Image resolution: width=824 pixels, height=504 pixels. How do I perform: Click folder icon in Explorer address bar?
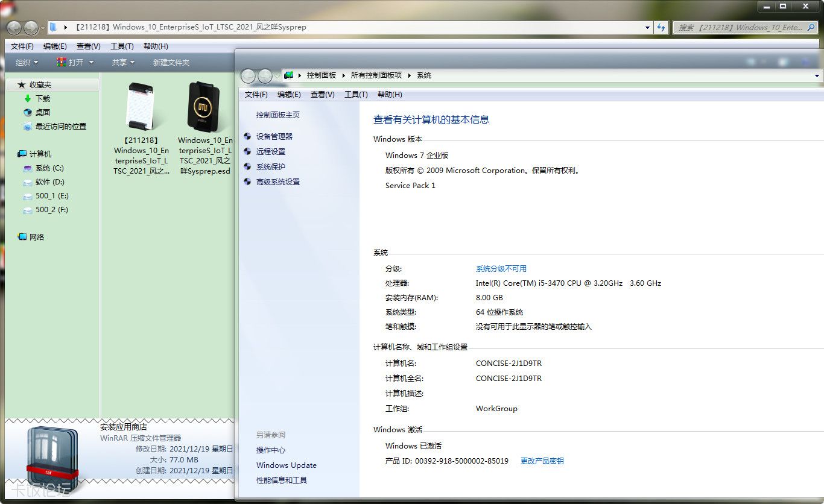coord(54,27)
